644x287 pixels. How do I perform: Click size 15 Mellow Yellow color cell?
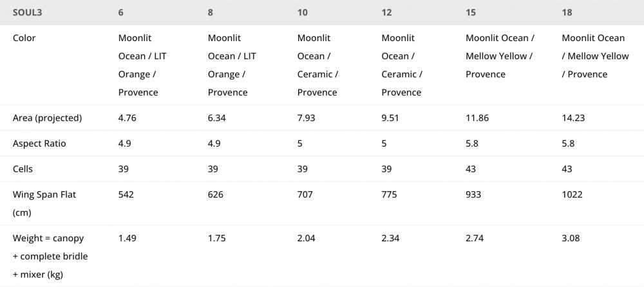coord(500,56)
